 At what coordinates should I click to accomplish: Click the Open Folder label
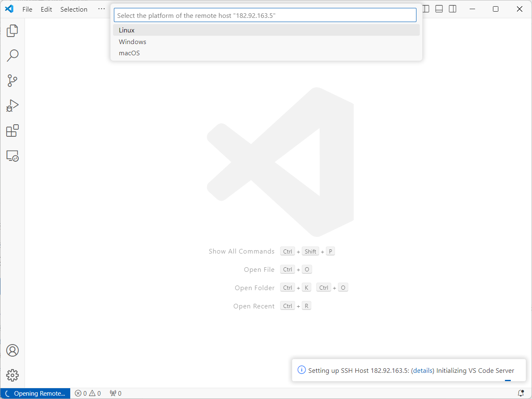pyautogui.click(x=255, y=288)
